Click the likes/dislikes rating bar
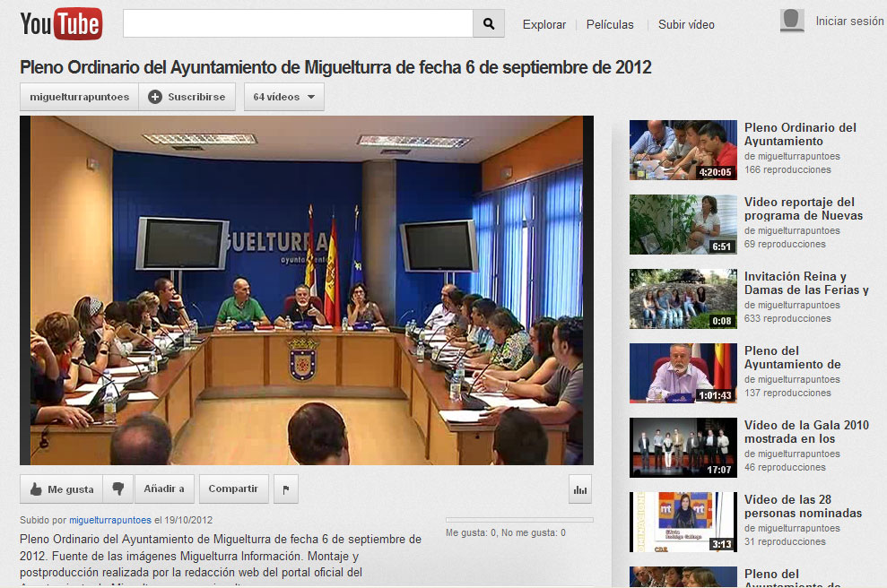 (x=519, y=520)
